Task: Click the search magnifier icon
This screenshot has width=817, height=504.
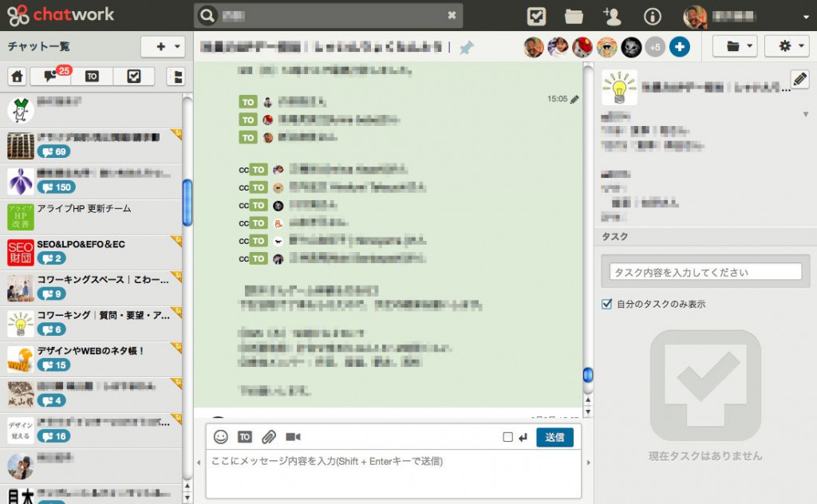Action: click(x=207, y=16)
